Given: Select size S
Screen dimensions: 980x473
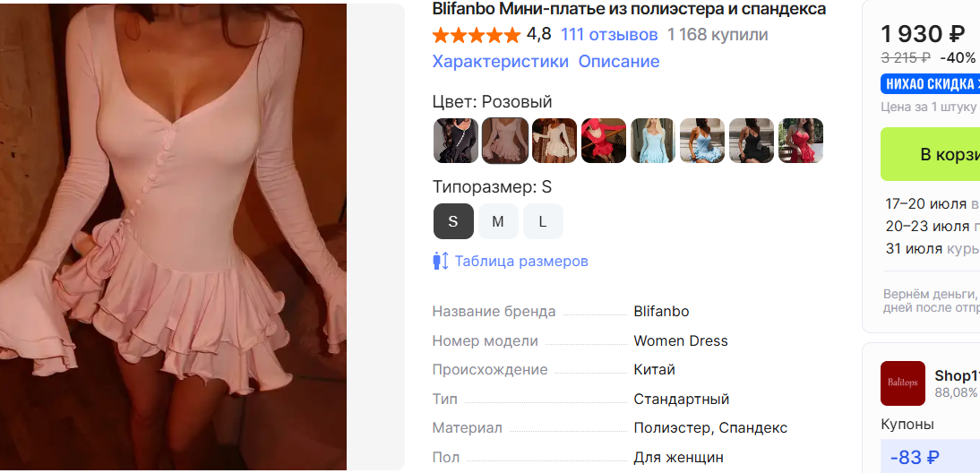Looking at the screenshot, I should [453, 221].
